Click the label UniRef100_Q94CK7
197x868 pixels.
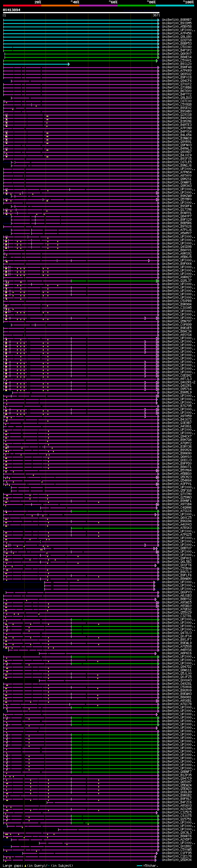(177, 437)
